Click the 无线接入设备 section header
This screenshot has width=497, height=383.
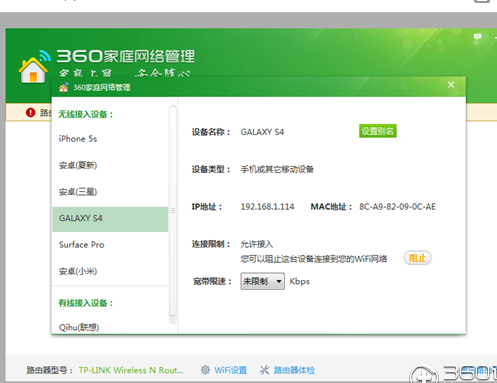coord(86,114)
